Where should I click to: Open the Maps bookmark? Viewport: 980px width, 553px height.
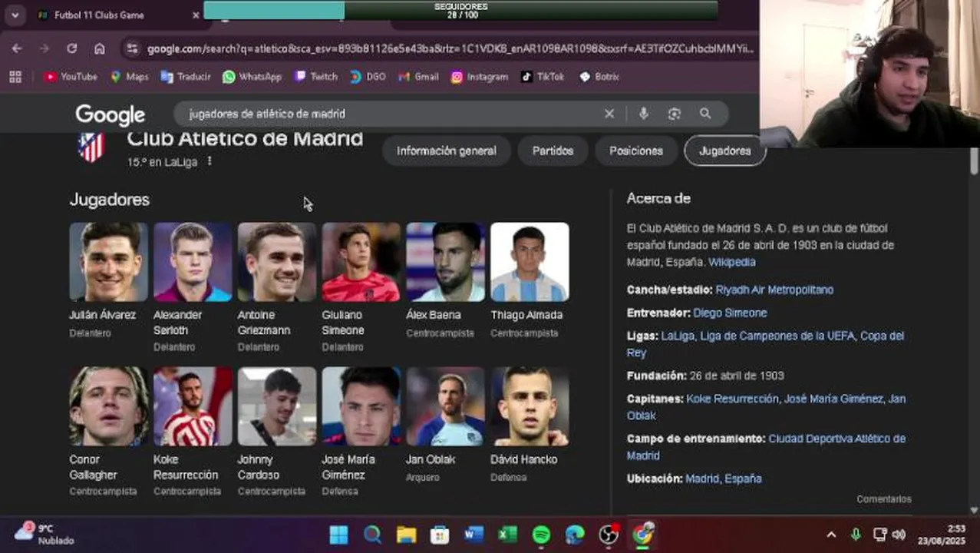(130, 77)
